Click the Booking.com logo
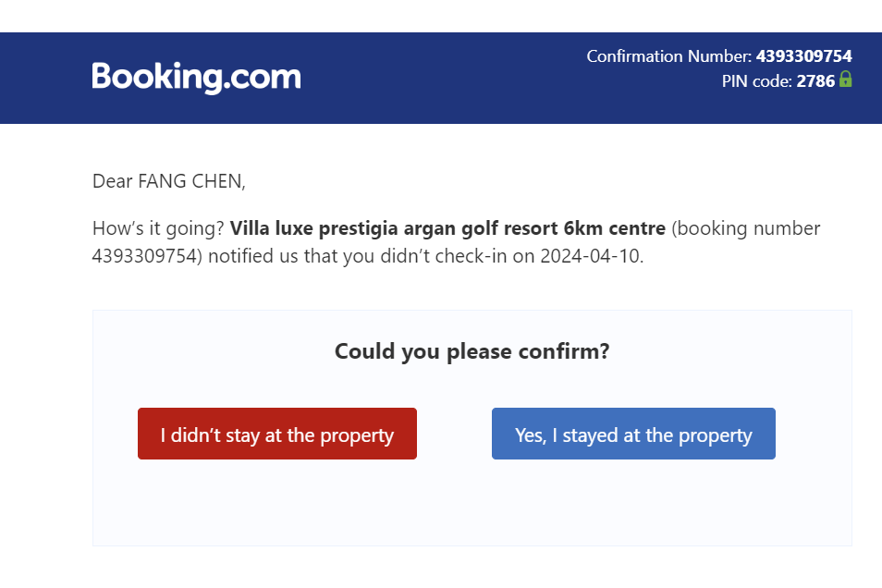This screenshot has width=882, height=588. 196,77
